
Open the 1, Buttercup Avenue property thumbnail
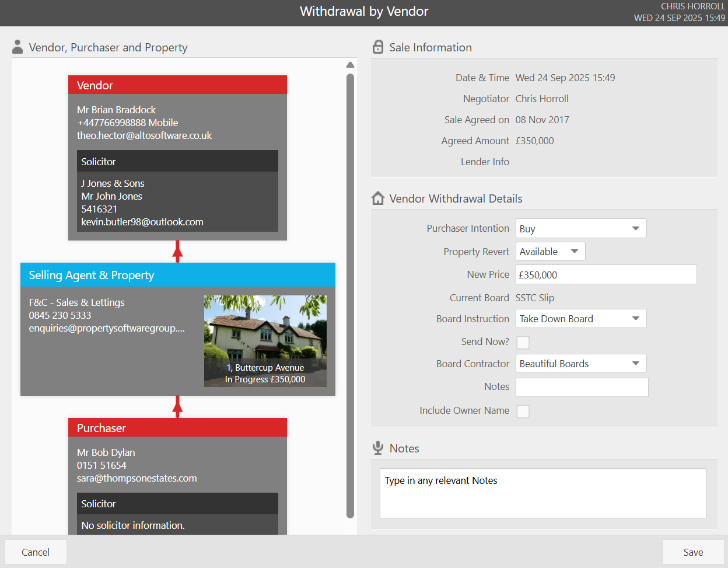click(265, 341)
